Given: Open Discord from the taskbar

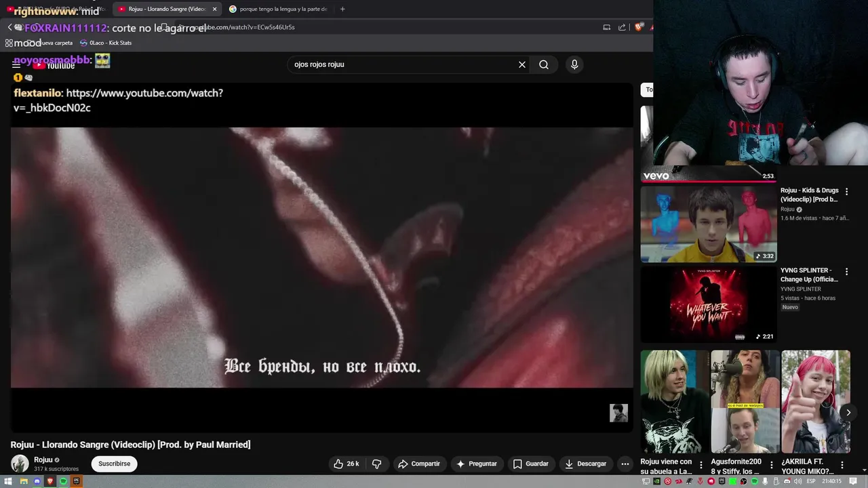Looking at the screenshot, I should pyautogui.click(x=37, y=481).
